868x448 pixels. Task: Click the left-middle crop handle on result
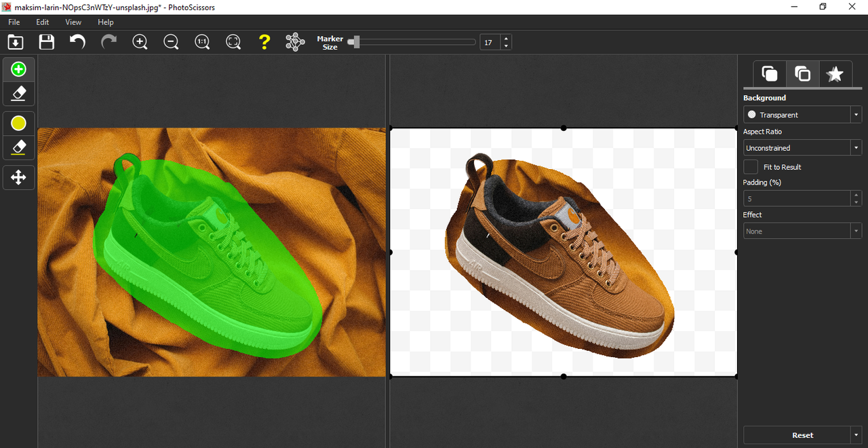click(x=390, y=252)
